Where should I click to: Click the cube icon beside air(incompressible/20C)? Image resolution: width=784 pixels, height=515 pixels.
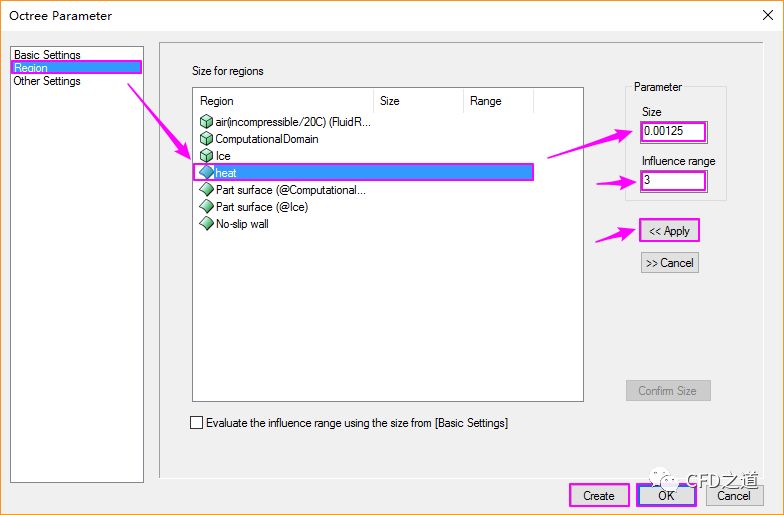[x=206, y=122]
